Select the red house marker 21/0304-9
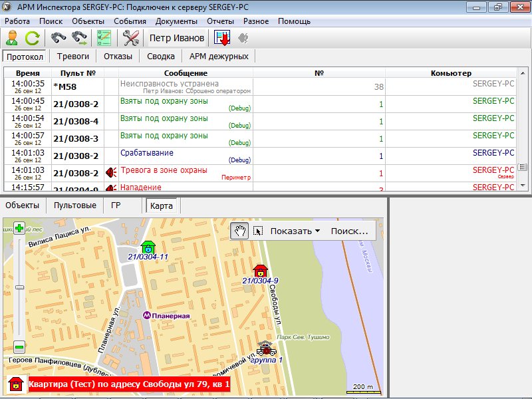This screenshot has height=399, width=532. (x=260, y=270)
